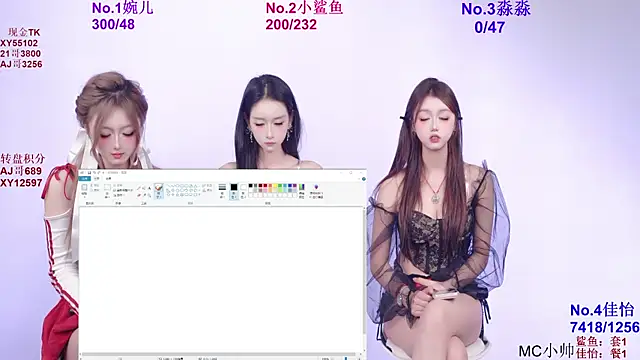Click the Save icon in quick access toolbar
This screenshot has height=360, width=640.
[89, 173]
